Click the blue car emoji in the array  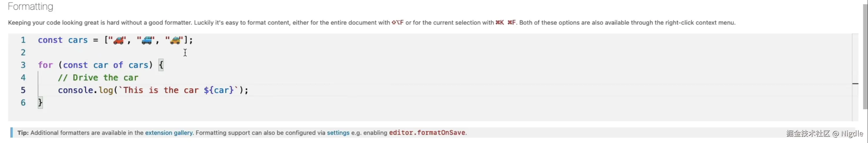[x=147, y=41]
